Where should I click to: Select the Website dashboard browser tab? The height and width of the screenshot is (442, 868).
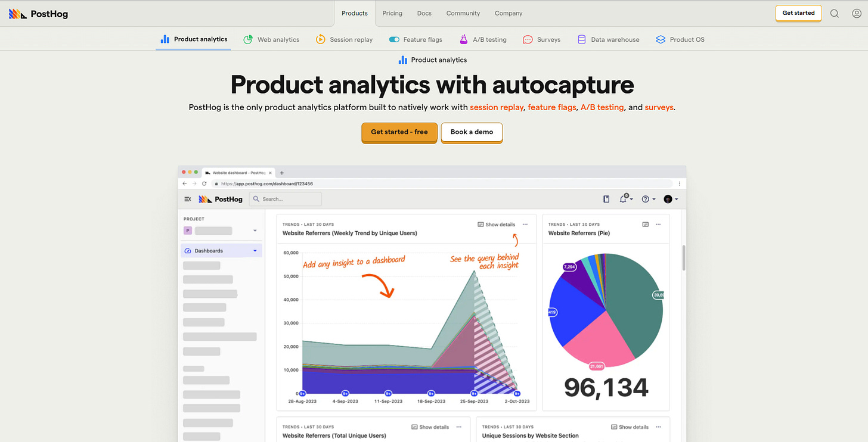pyautogui.click(x=238, y=173)
